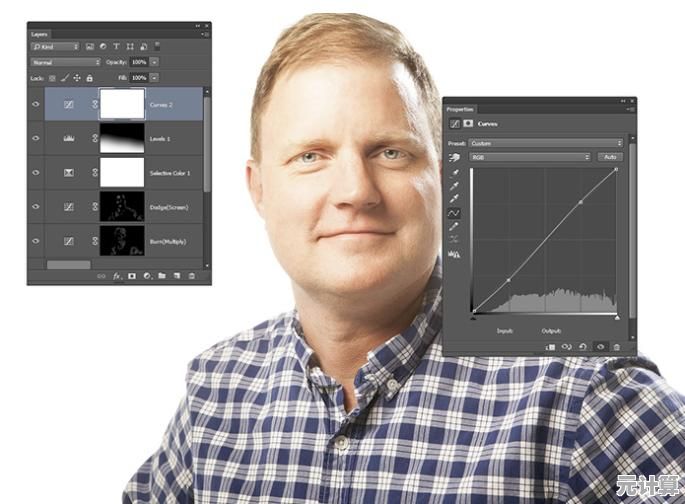Screen dimensions: 685x504
Task: Hide the Selective Color 1 layer
Action: click(36, 173)
